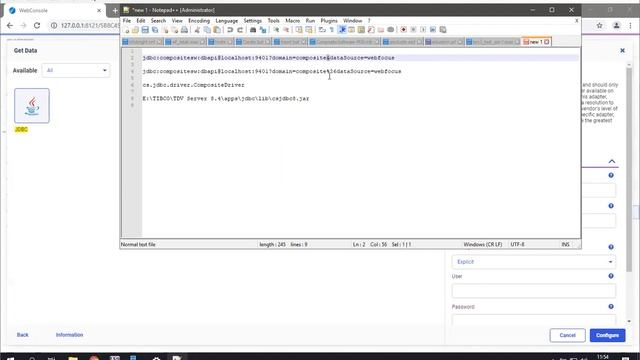Click the New file toolbar icon in Notepad++

(x=125, y=30)
